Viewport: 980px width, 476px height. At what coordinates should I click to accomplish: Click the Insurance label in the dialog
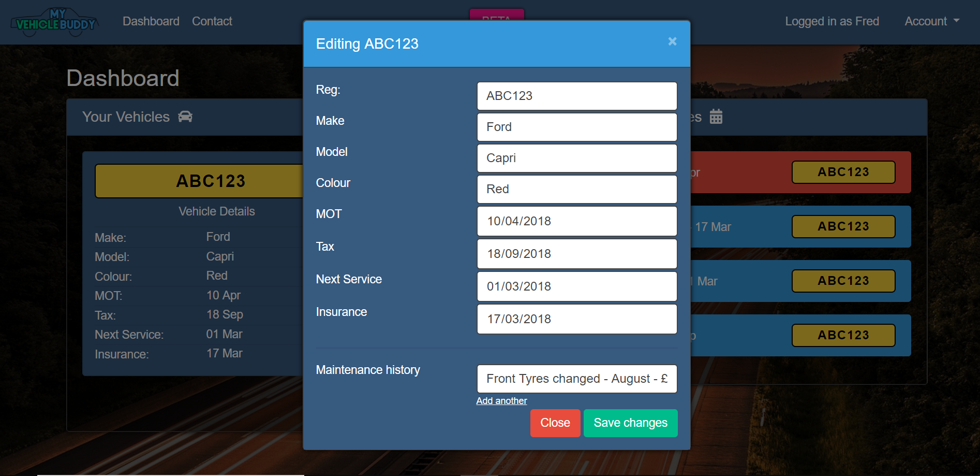(x=341, y=312)
